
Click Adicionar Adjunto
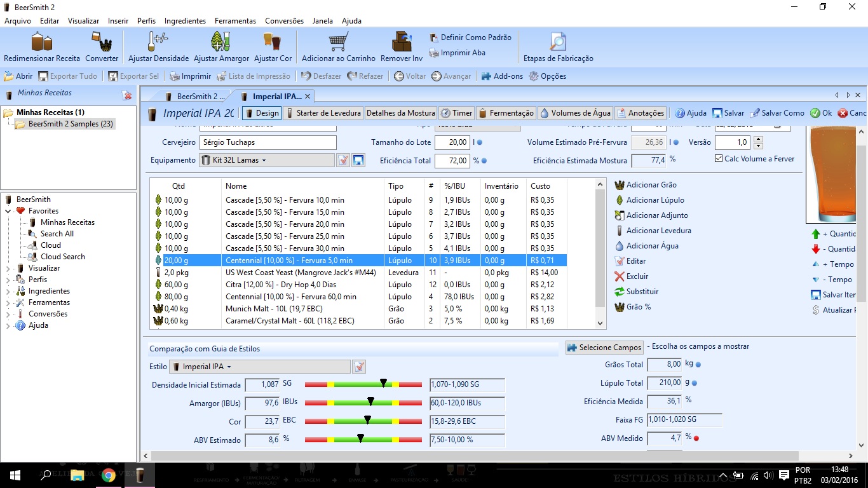click(651, 215)
